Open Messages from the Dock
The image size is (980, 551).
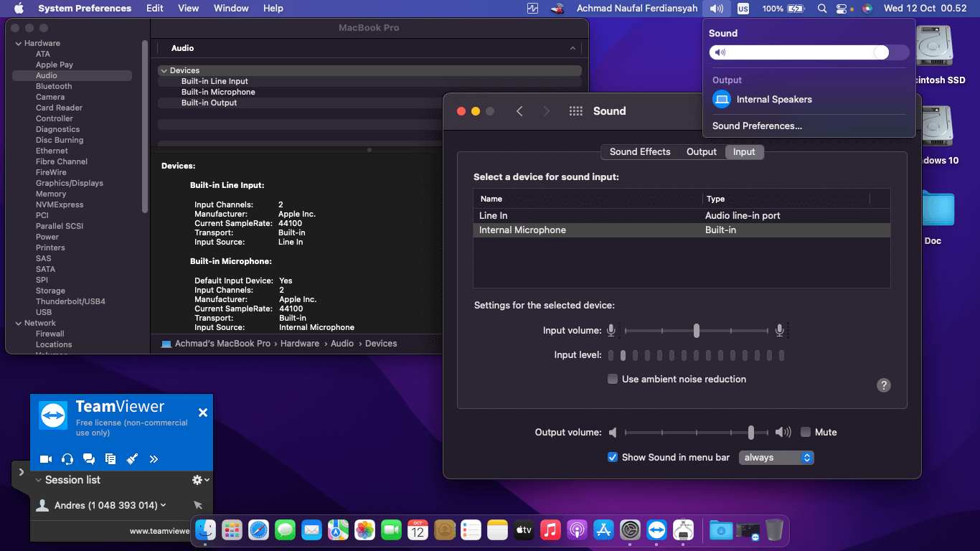tap(285, 530)
